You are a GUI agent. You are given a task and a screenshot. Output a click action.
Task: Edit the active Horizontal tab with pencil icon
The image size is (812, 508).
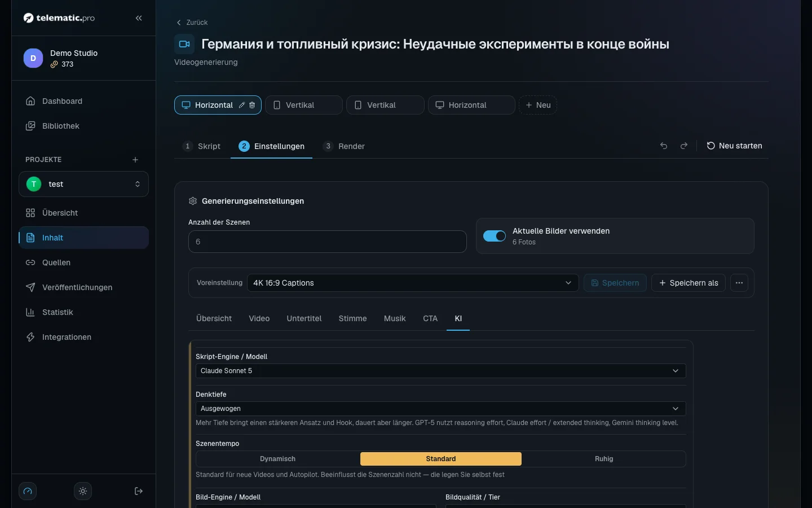pos(242,105)
